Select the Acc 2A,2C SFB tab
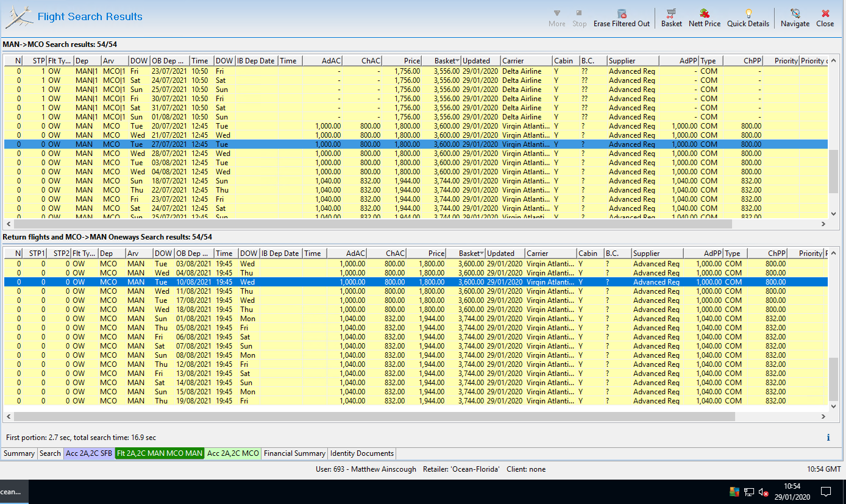846x504 pixels. [x=89, y=453]
